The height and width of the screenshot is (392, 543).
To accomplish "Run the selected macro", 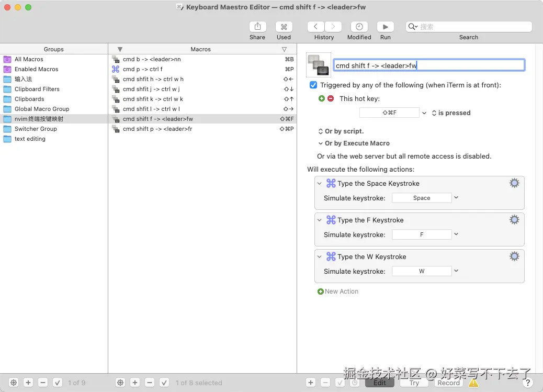I will pos(385,27).
